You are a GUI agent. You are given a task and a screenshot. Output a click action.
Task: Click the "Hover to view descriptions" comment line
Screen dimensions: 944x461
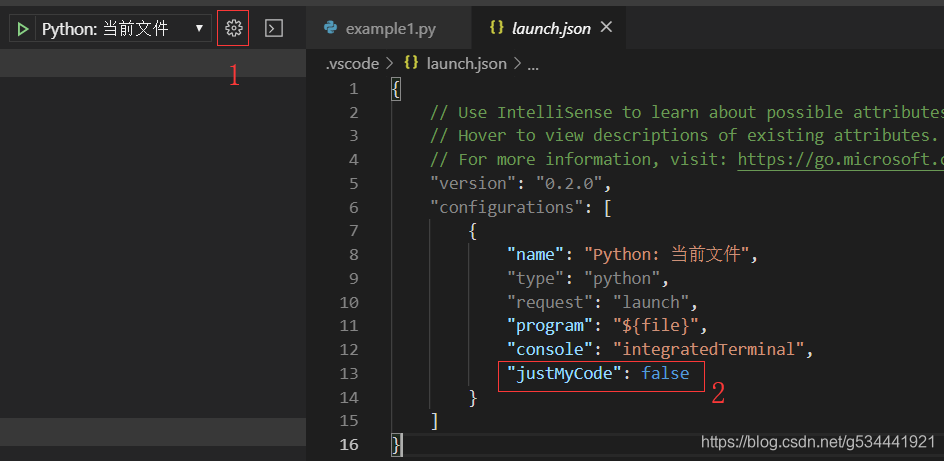pos(683,136)
